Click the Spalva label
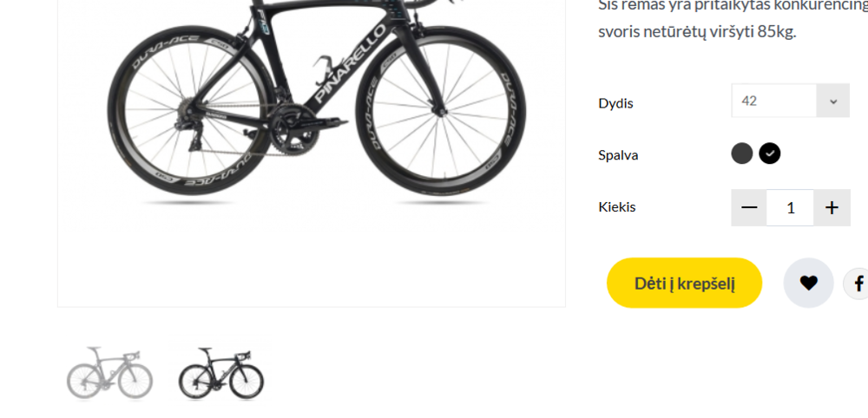 [618, 155]
